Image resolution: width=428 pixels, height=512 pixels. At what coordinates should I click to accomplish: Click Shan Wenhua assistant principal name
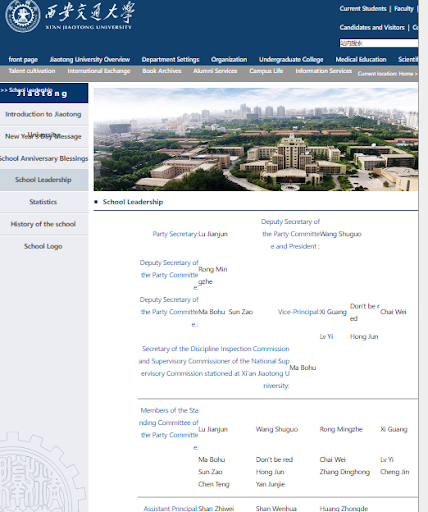[276, 508]
